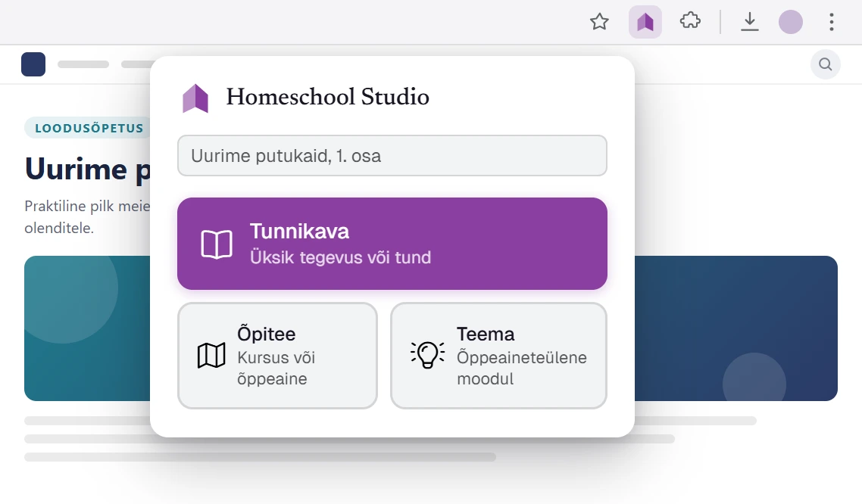Click the lightbulb icon on Teema
The image size is (862, 504).
pos(428,355)
